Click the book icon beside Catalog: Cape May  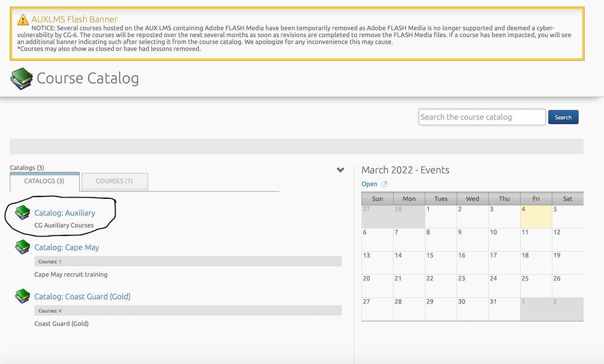pos(23,247)
